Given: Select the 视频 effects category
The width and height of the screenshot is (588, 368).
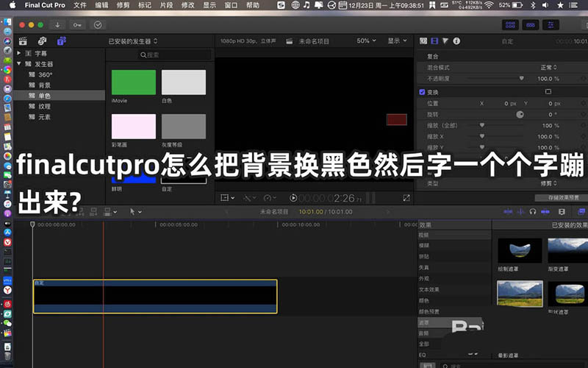Looking at the screenshot, I should point(454,235).
